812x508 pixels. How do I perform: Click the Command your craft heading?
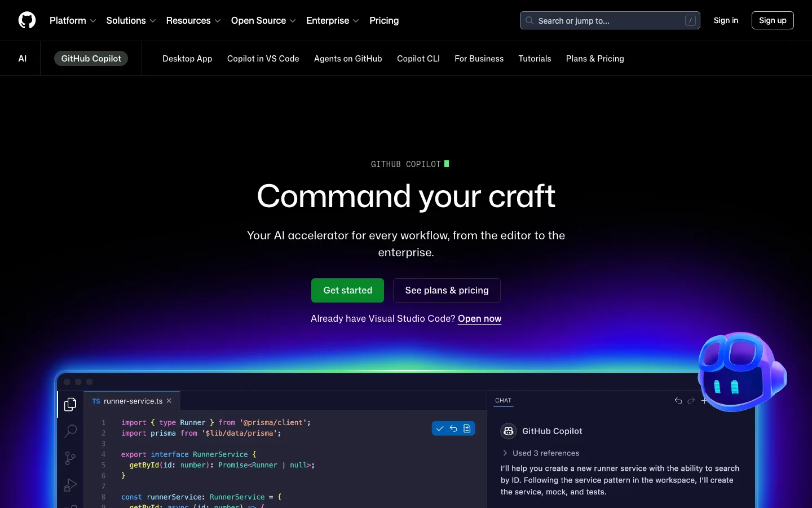406,196
